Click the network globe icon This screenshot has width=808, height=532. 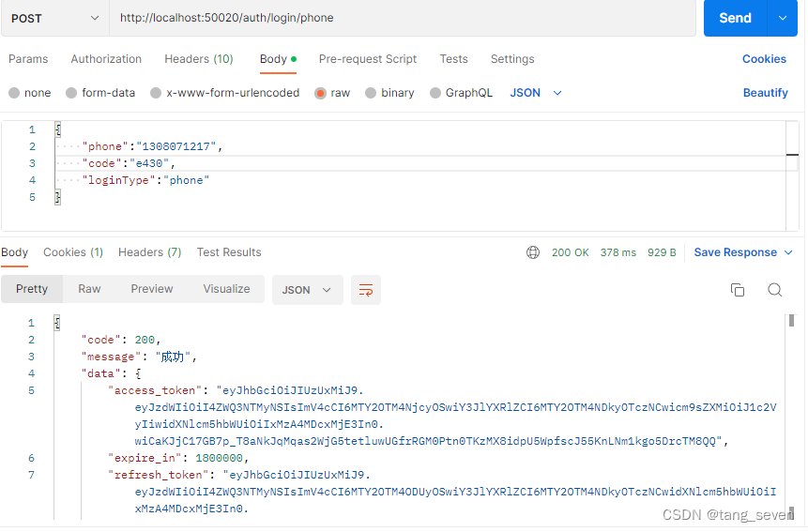tap(533, 252)
